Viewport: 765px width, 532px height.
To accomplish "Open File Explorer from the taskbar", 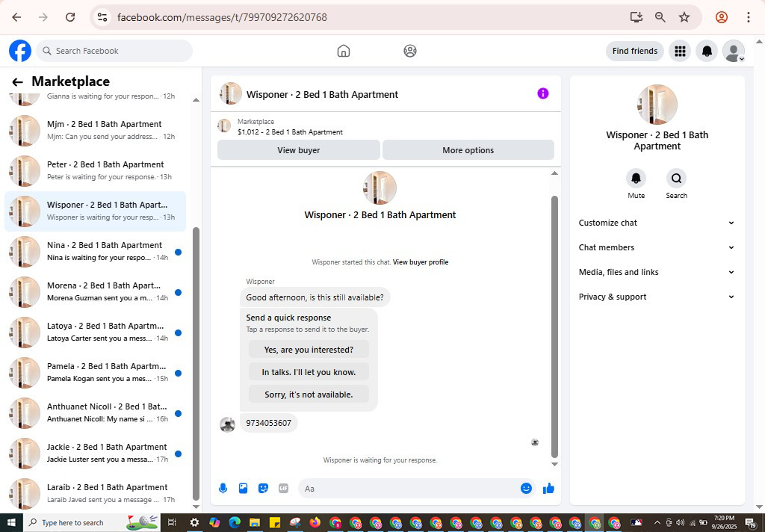I will pos(254,523).
